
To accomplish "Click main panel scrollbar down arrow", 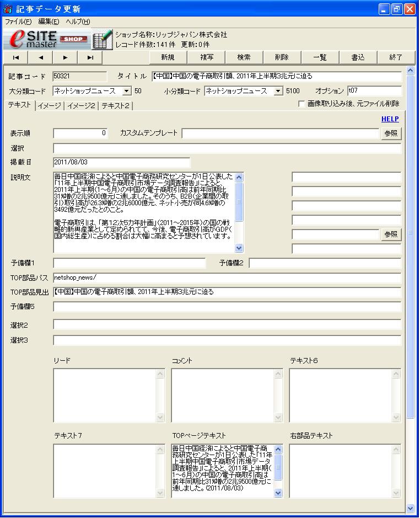I will pyautogui.click(x=410, y=508).
